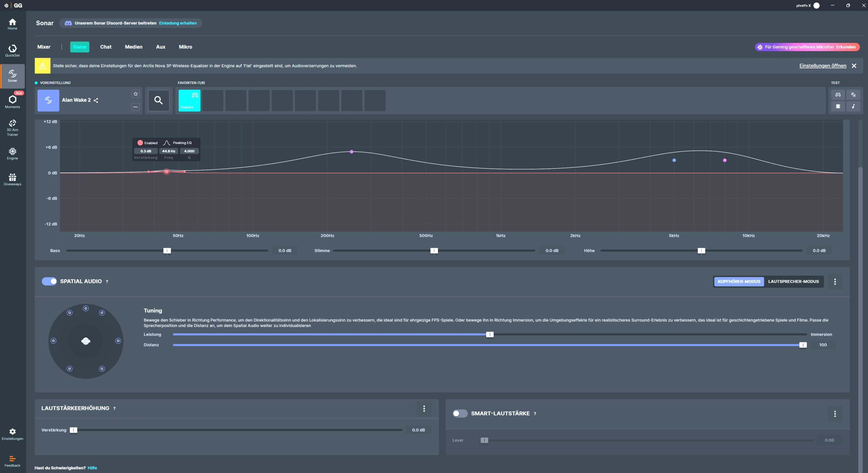Open preset three-dot menu under star
Viewport: 868px width, 473px height.
point(135,107)
